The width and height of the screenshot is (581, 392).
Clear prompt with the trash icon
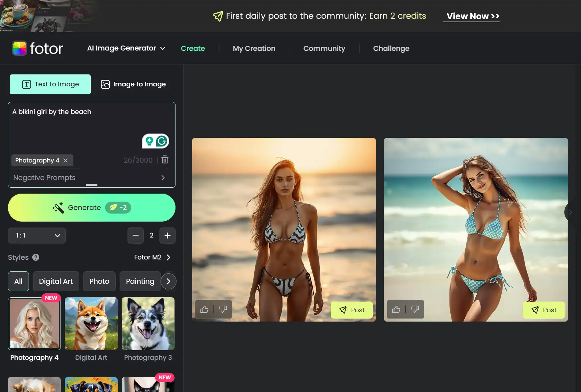[165, 160]
